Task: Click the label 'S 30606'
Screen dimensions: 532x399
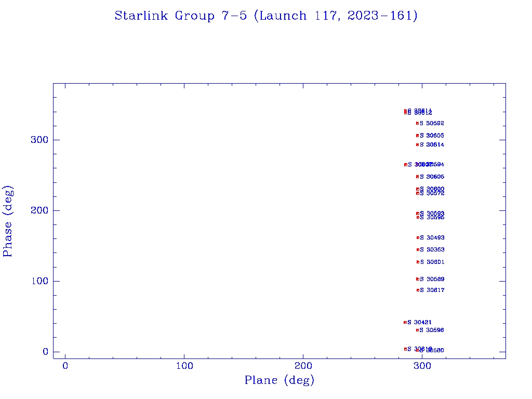Action: click(432, 177)
